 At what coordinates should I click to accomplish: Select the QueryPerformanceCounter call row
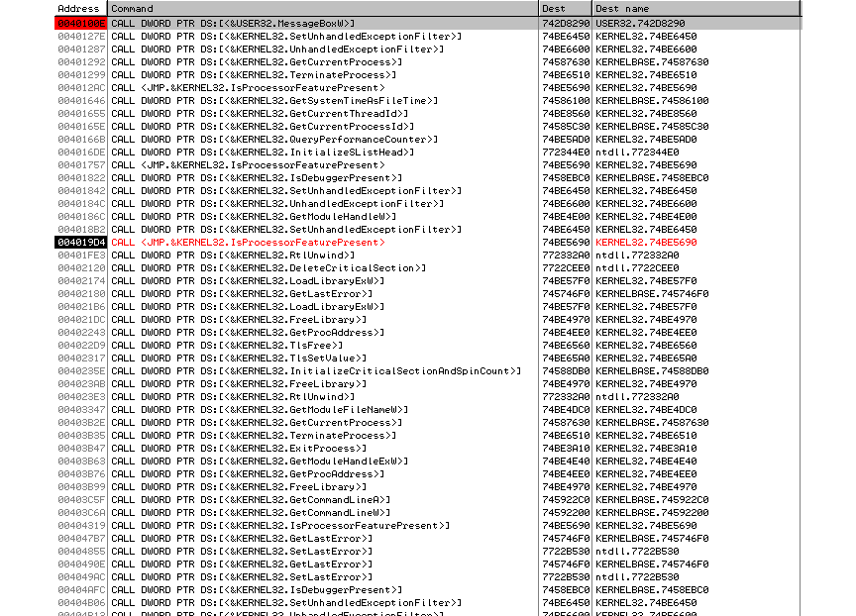(x=427, y=139)
